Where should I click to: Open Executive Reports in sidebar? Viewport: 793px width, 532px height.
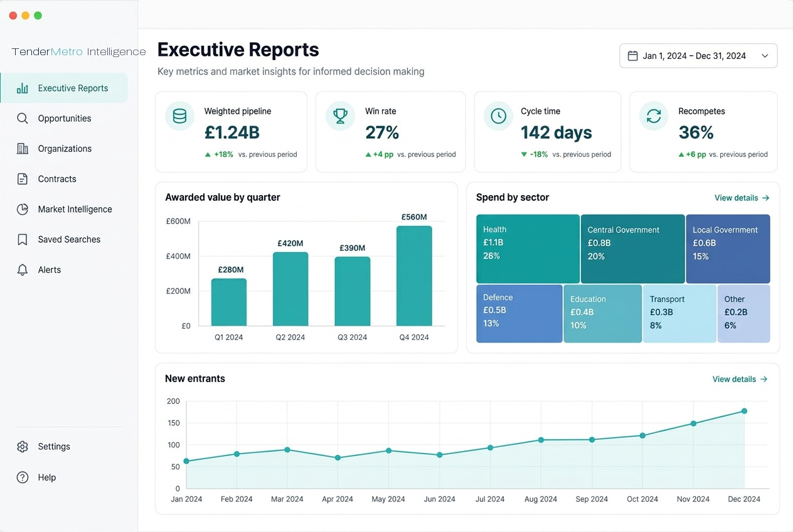64,88
